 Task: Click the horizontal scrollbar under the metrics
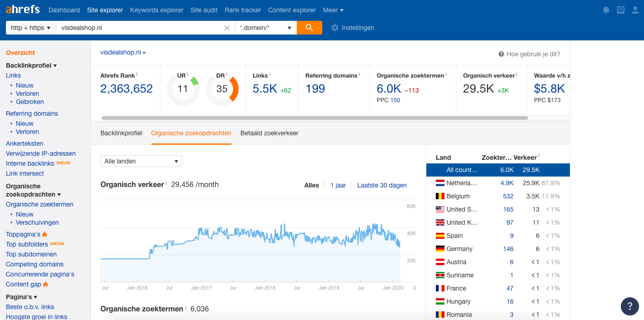tap(315, 118)
